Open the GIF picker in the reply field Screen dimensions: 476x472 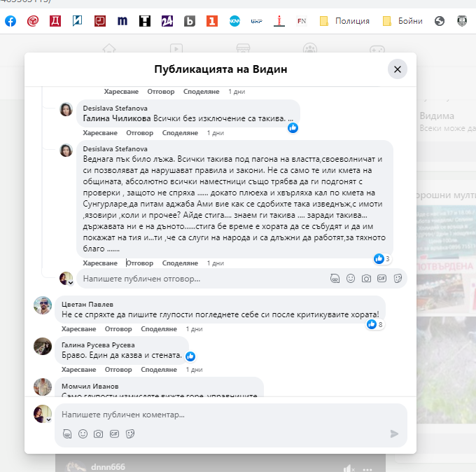tap(381, 279)
